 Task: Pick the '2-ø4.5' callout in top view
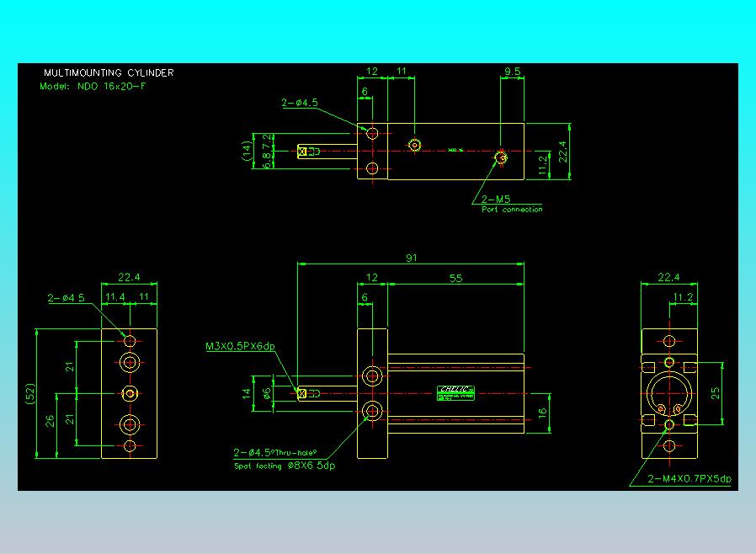[x=300, y=103]
